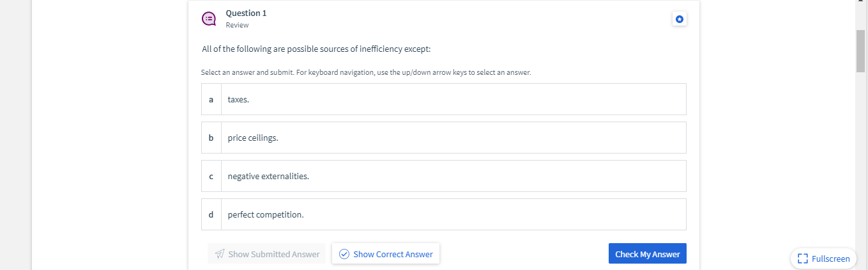Pick the "perfect competition." answer text
The height and width of the screenshot is (270, 868).
[266, 215]
